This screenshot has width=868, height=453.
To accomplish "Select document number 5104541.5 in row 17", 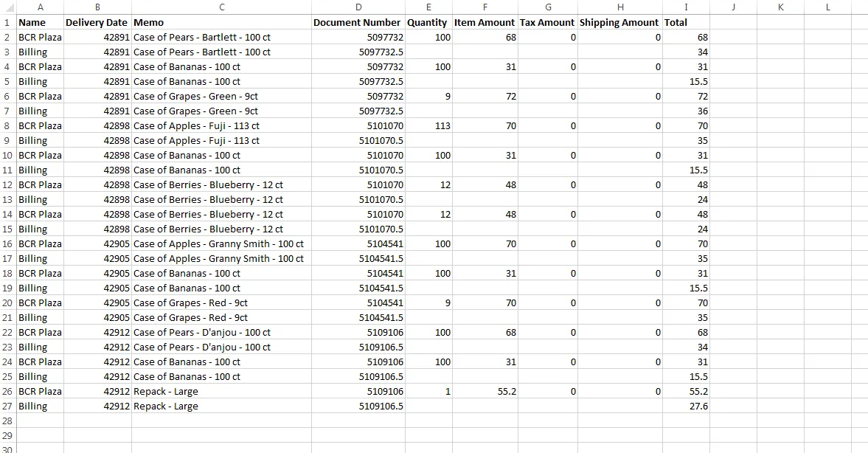I will pos(358,259).
